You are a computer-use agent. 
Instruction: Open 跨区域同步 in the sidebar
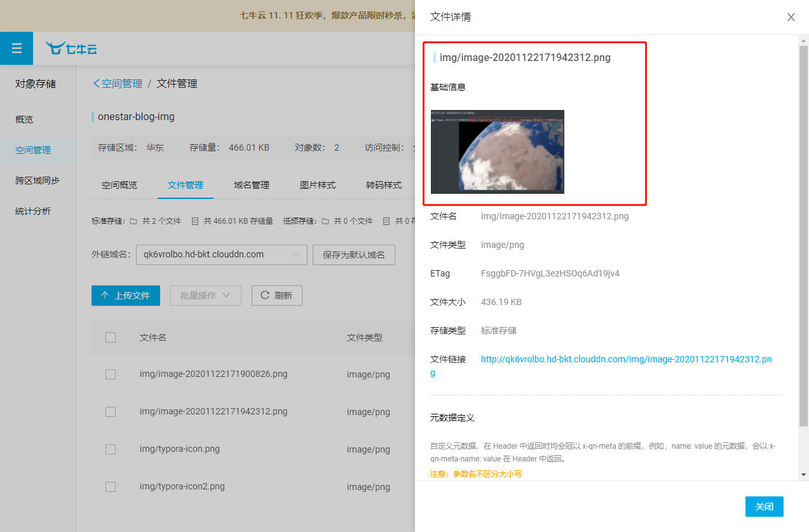37,181
